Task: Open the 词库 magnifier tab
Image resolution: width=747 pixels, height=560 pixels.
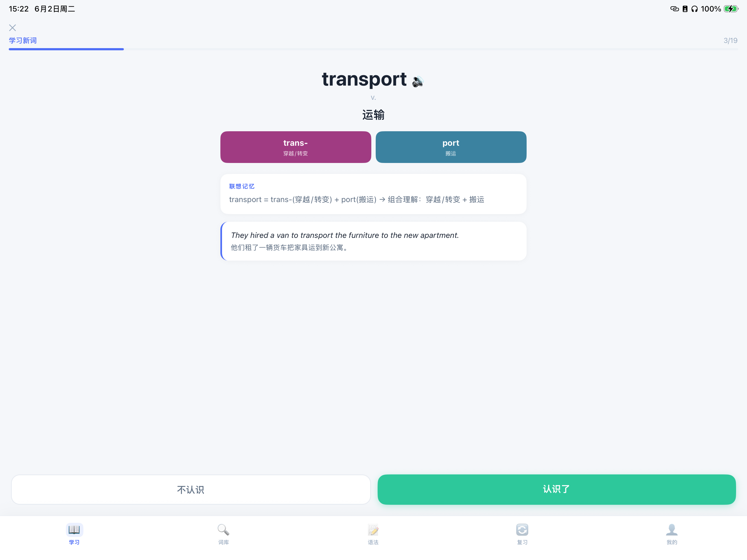Action: [x=224, y=534]
